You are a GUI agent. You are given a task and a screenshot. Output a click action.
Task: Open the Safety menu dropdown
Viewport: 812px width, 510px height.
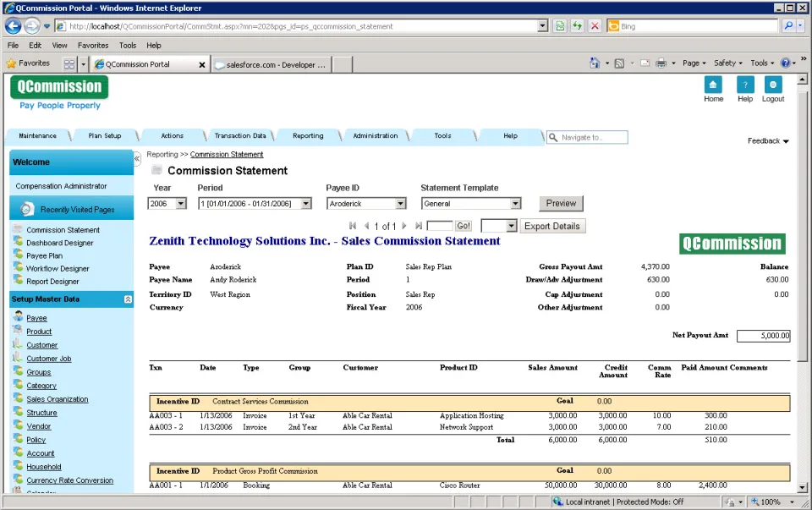pyautogui.click(x=727, y=63)
